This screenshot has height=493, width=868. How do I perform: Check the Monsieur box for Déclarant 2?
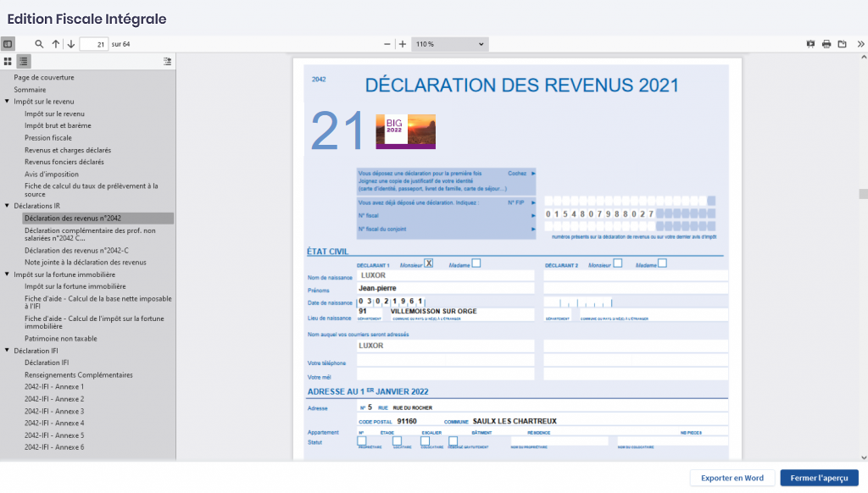pos(618,263)
